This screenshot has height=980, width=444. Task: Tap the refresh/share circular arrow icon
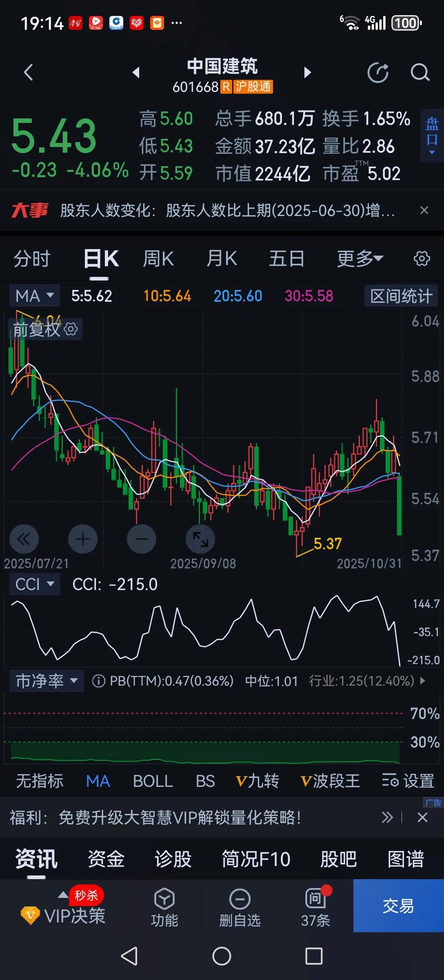tap(378, 73)
